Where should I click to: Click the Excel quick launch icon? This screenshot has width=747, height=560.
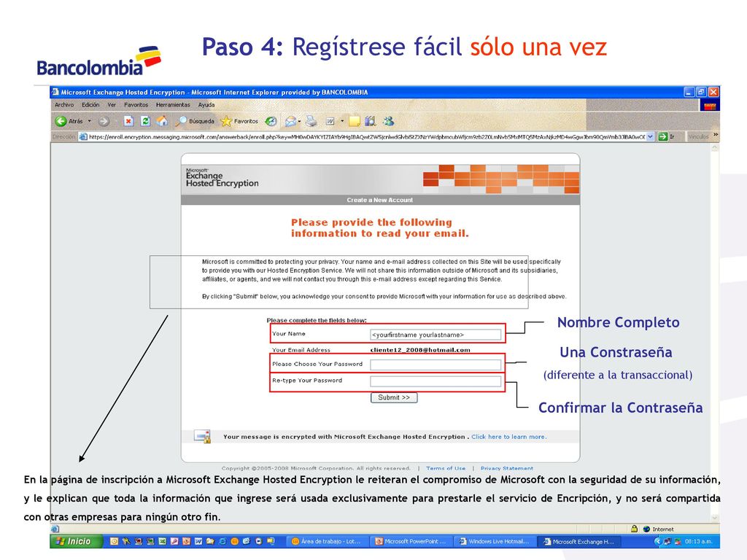pos(162,541)
